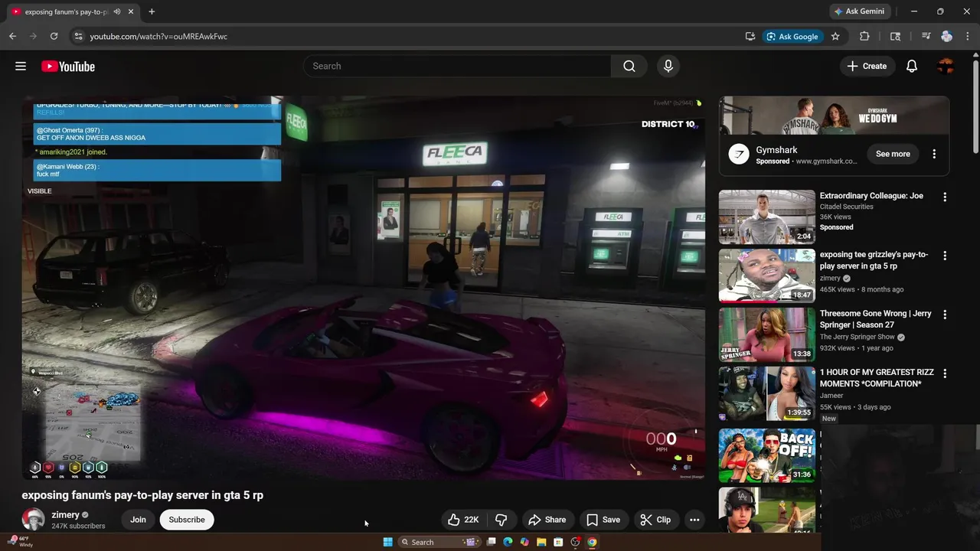Image resolution: width=980 pixels, height=551 pixels.
Task: Click the Ask Gemini button
Action: 859,11
